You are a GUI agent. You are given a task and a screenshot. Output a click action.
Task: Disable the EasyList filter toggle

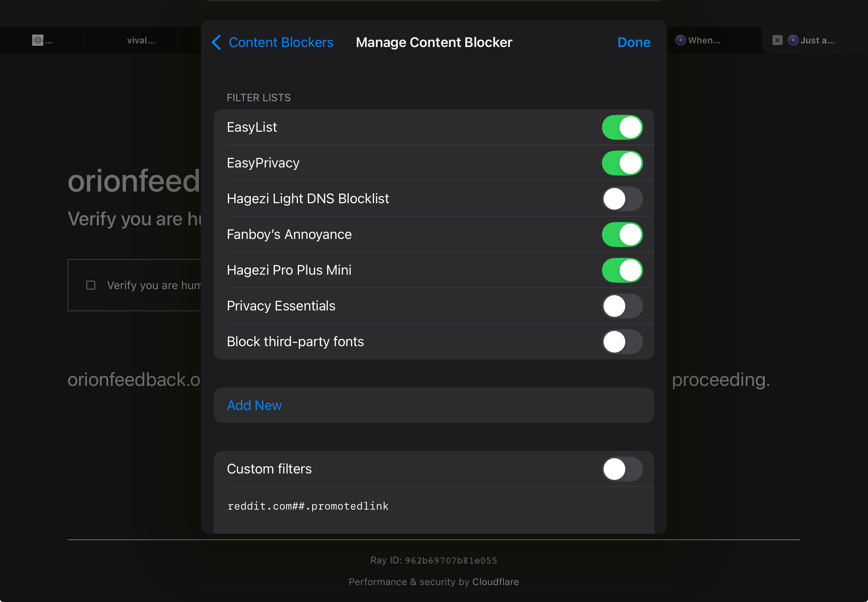pos(622,127)
